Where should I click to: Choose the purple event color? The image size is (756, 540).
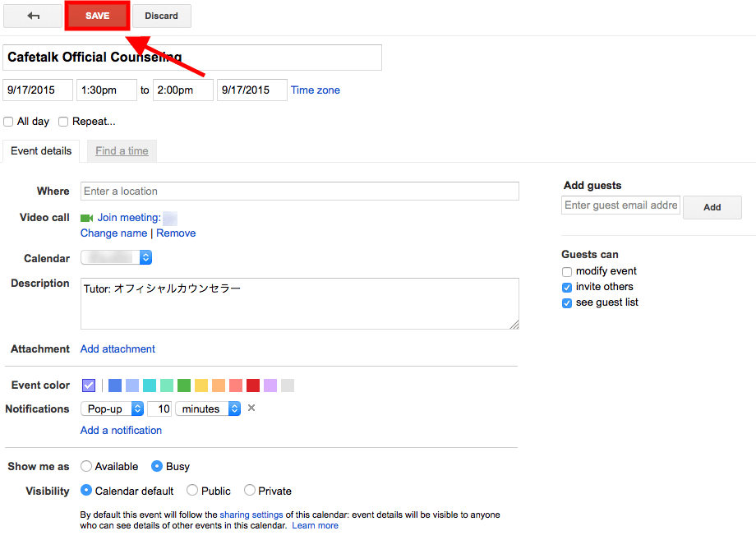click(270, 385)
